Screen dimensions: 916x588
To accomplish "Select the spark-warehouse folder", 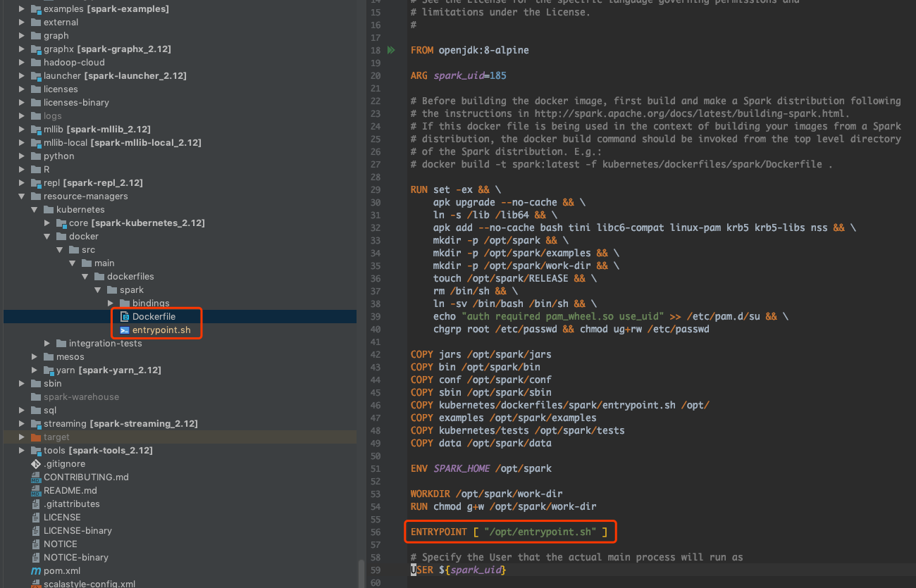I will pos(81,397).
